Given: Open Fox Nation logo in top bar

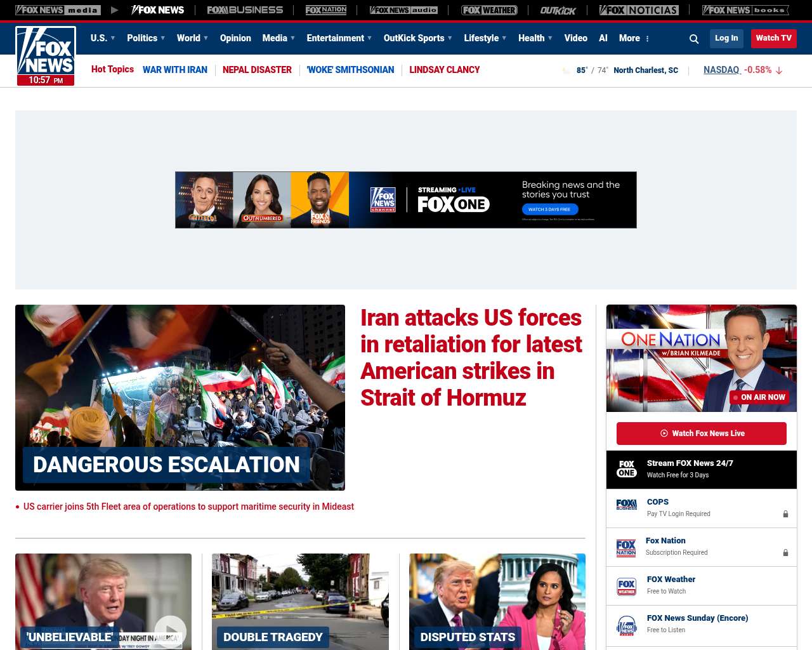Looking at the screenshot, I should pos(326,10).
